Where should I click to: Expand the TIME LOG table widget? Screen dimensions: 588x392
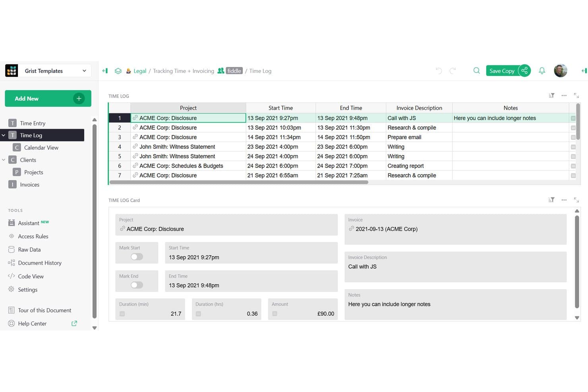[x=576, y=96]
